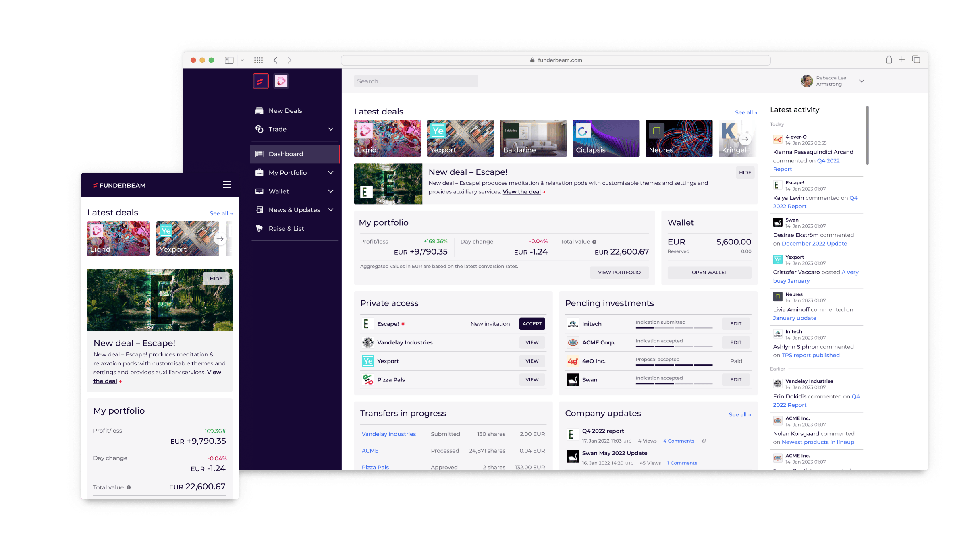This screenshot has width=980, height=551.
Task: Open the Wallet sidebar item
Action: [278, 191]
